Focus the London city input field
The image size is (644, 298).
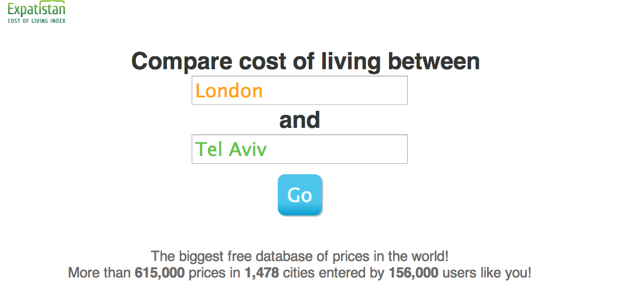[x=299, y=90]
